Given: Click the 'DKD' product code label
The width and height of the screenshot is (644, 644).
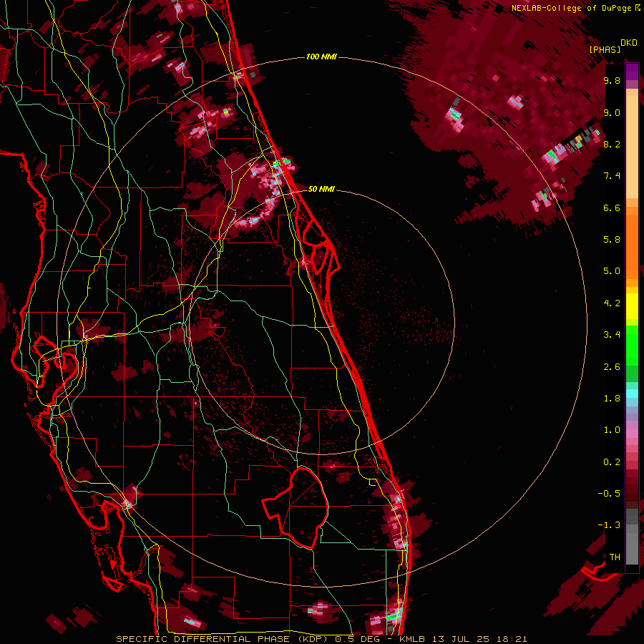Looking at the screenshot, I should [629, 42].
